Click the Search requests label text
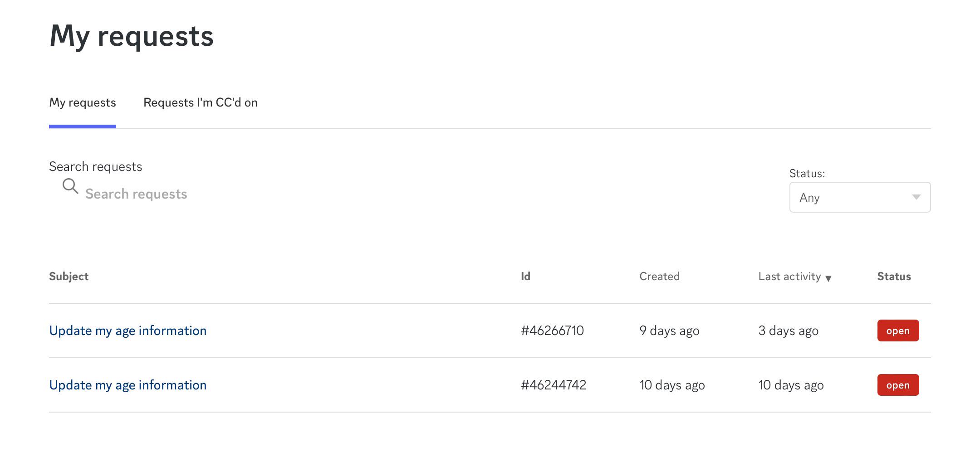The height and width of the screenshot is (452, 980). (95, 167)
